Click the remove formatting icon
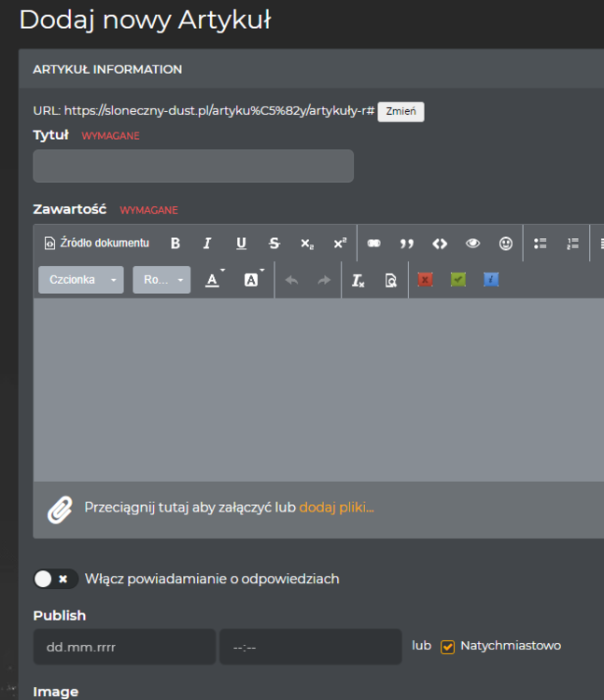The width and height of the screenshot is (604, 700). pos(358,280)
